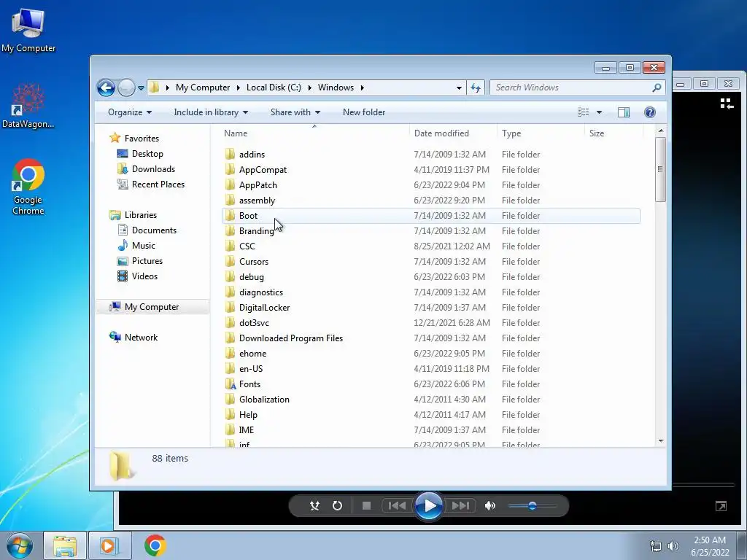Open Music library

click(144, 246)
